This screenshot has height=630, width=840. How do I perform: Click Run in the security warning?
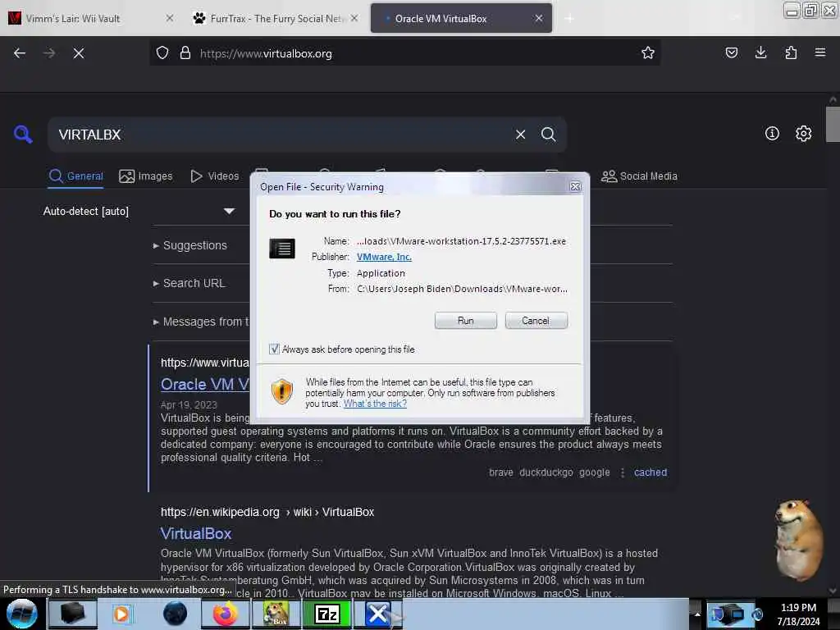coord(466,321)
